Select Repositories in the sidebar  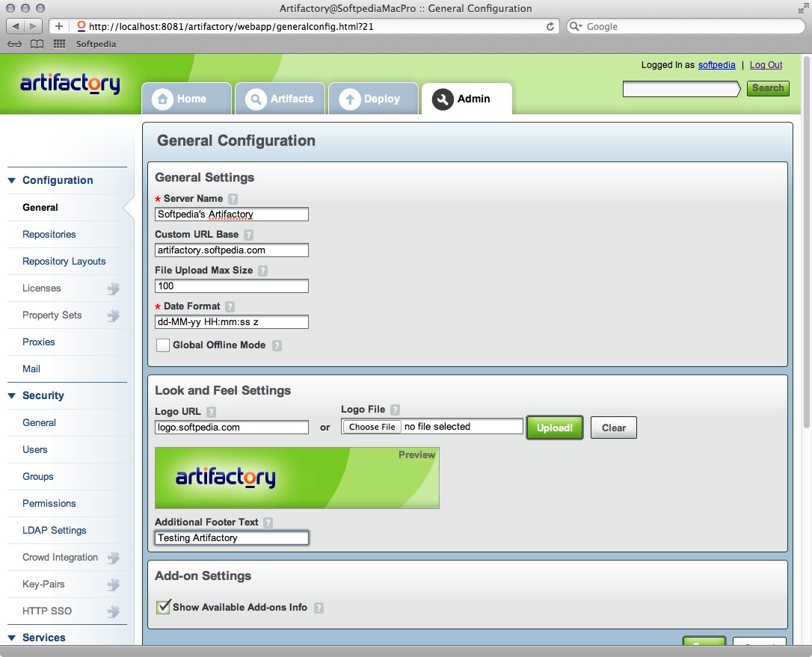[x=49, y=235]
